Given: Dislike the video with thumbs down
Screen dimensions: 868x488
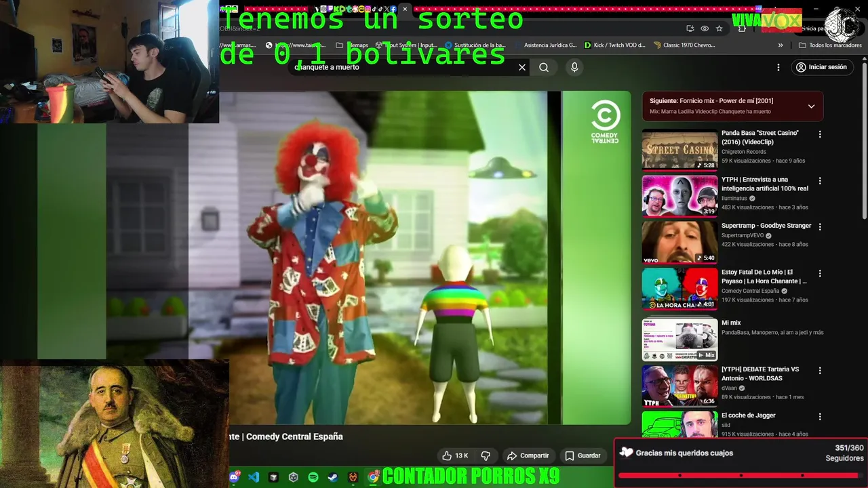Looking at the screenshot, I should pos(486,455).
